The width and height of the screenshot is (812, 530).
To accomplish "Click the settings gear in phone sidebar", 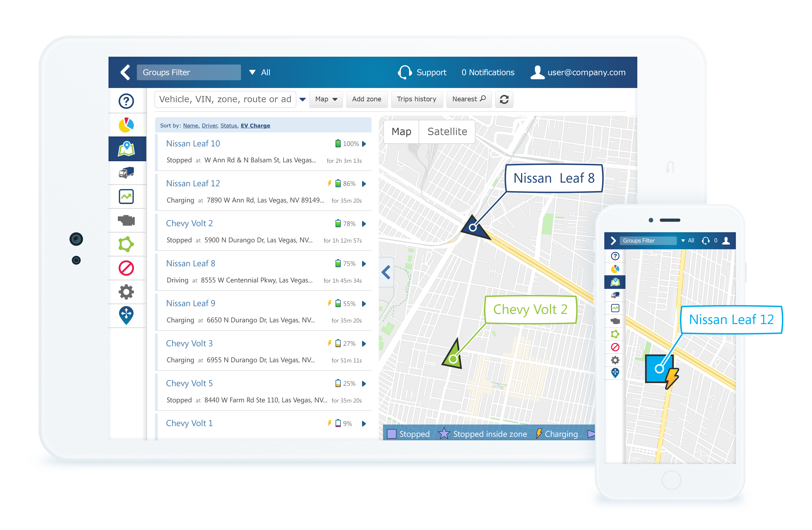I will click(615, 360).
